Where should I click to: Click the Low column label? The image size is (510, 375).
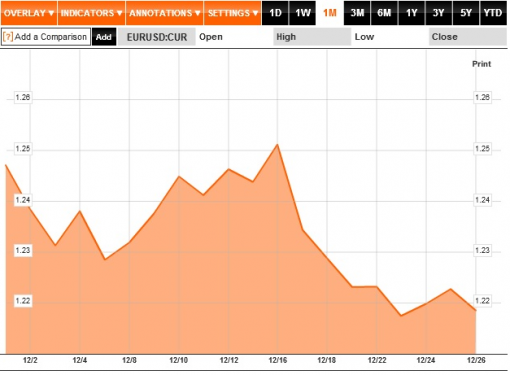tap(364, 37)
